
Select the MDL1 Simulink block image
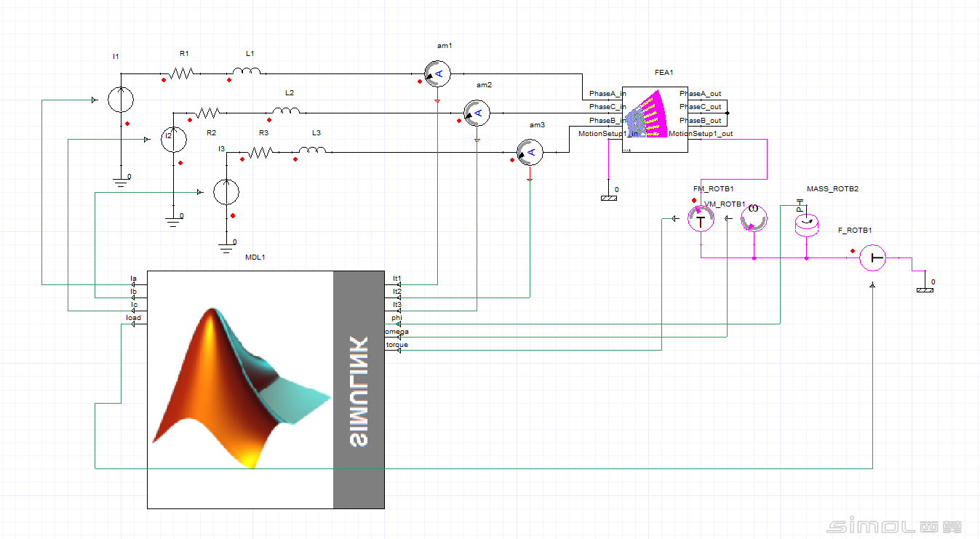(x=266, y=389)
